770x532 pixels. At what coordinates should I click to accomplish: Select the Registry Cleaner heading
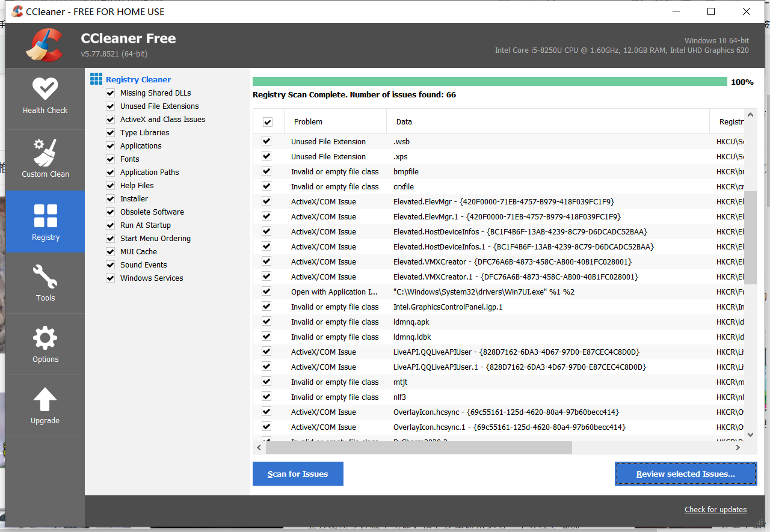coord(138,79)
